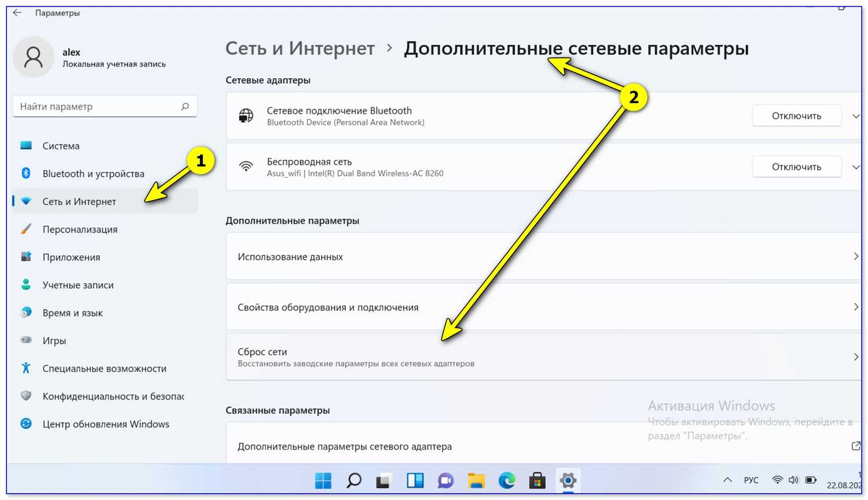Click the search magnifier in Find a setting box
This screenshot has height=500, width=868.
[x=185, y=106]
